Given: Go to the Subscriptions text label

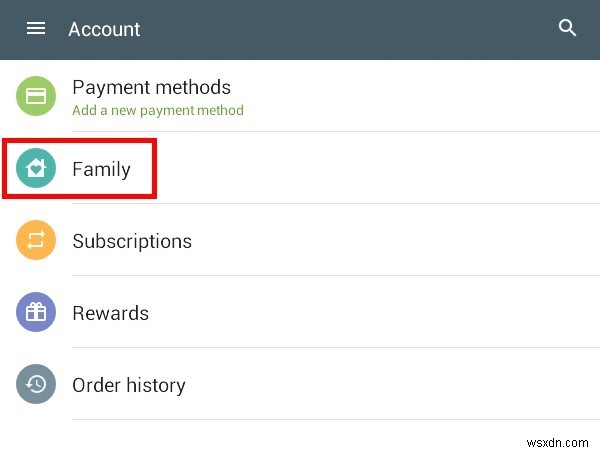Looking at the screenshot, I should [132, 241].
